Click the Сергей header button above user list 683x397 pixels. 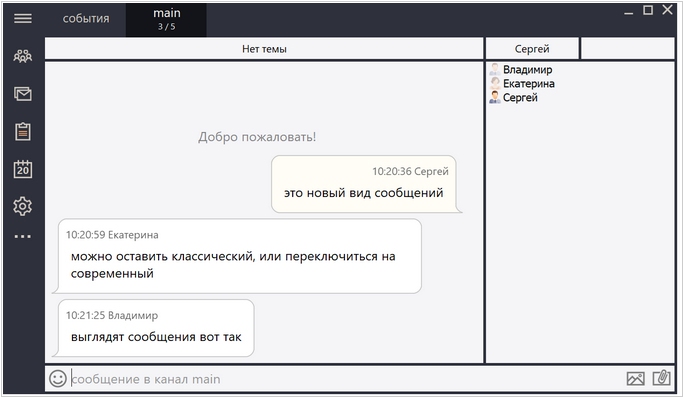coord(532,49)
